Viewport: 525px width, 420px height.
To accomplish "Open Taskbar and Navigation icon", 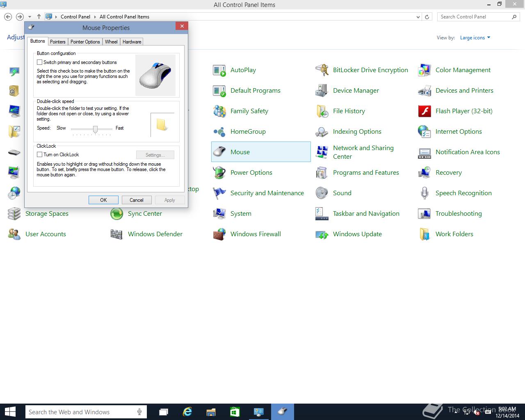I will point(322,214).
